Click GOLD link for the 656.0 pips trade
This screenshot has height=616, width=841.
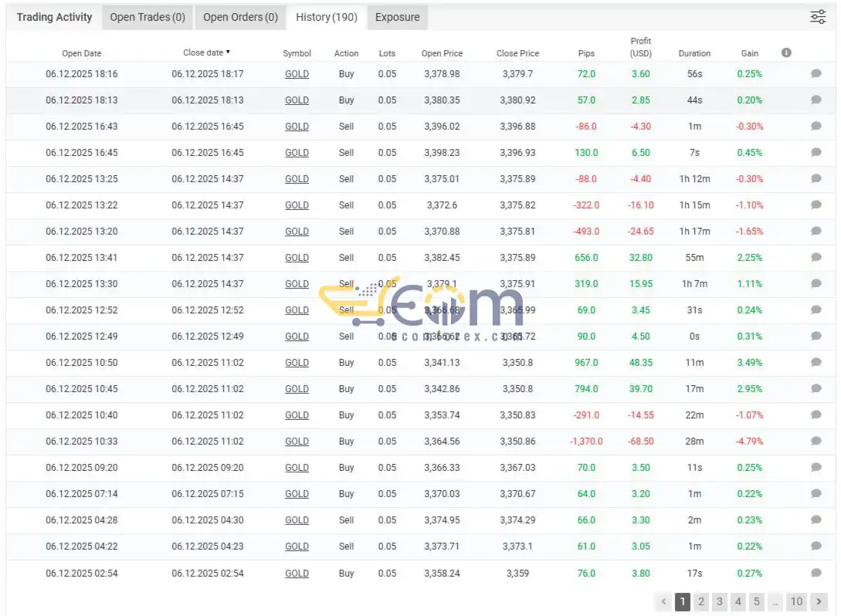point(297,258)
